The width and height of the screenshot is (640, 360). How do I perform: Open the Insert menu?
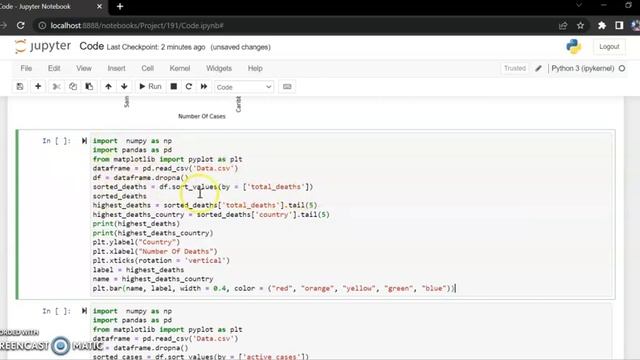point(116,68)
